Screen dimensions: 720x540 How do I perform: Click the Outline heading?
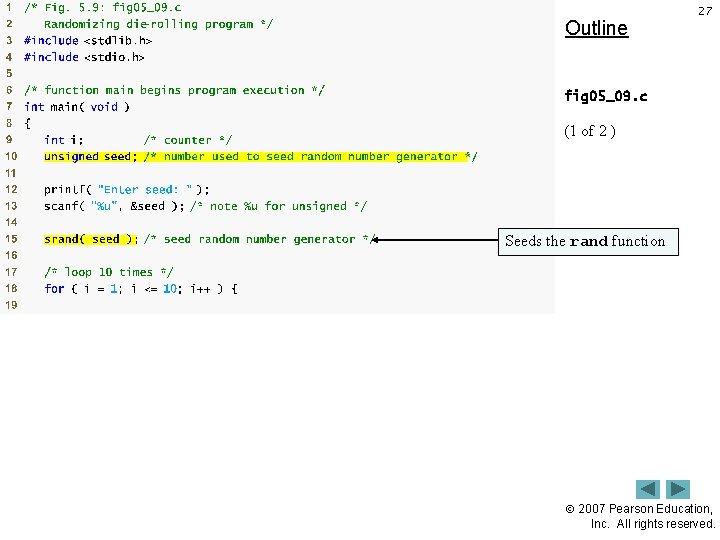[596, 28]
